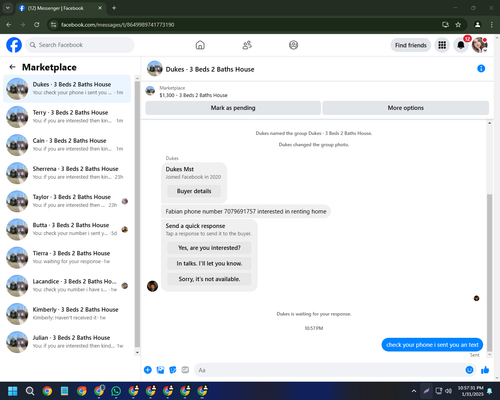Select message 'Fabian phone number 7079691757 interested in renting home'
The width and height of the screenshot is (500, 400).
point(246,211)
